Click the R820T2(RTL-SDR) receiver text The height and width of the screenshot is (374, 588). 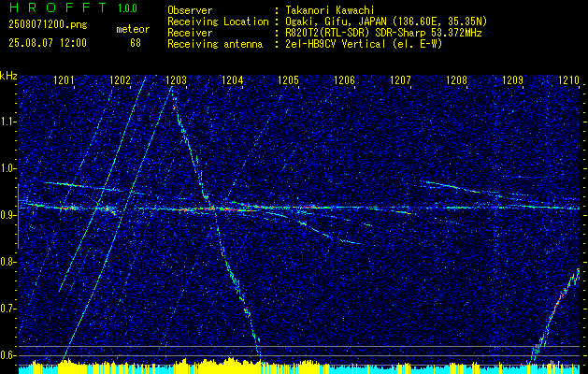[382, 33]
